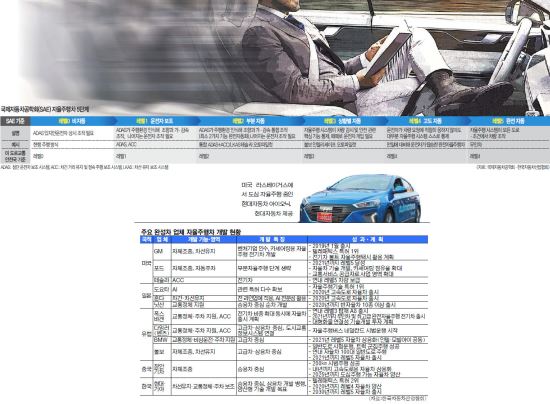Click the GM row in manufacturer table
The width and height of the screenshot is (550, 404).
pos(290,251)
